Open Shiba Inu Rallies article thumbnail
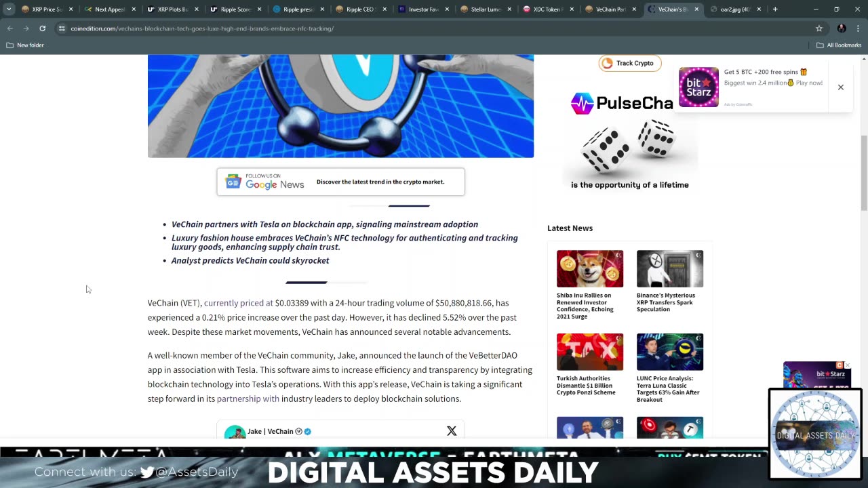The height and width of the screenshot is (488, 868). pos(590,268)
